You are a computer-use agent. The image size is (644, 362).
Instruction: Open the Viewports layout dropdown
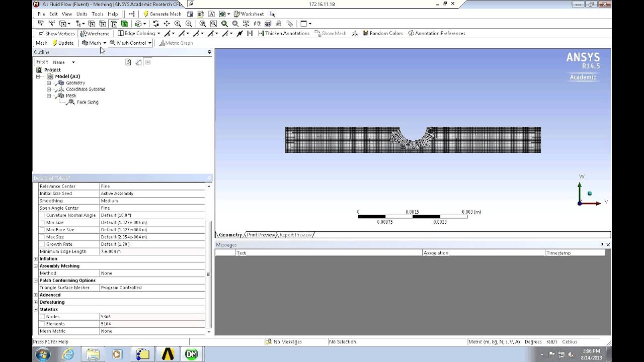coord(306,24)
